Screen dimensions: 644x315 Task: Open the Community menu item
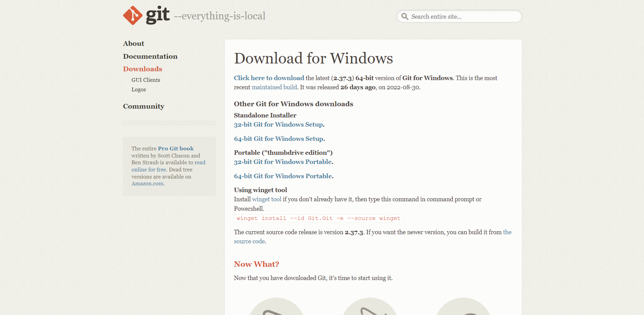[144, 106]
